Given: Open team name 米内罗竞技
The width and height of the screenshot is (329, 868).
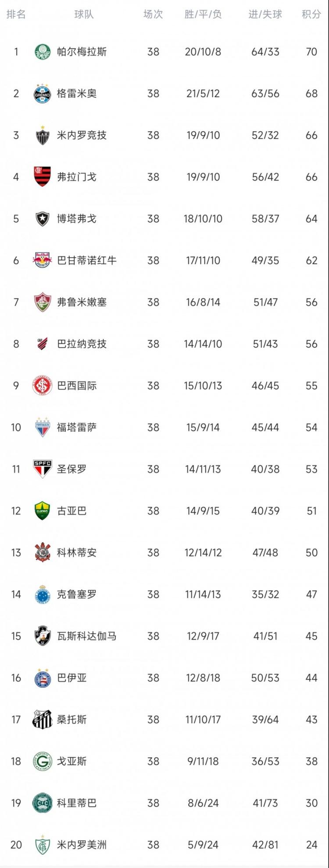Looking at the screenshot, I should click(x=82, y=135).
